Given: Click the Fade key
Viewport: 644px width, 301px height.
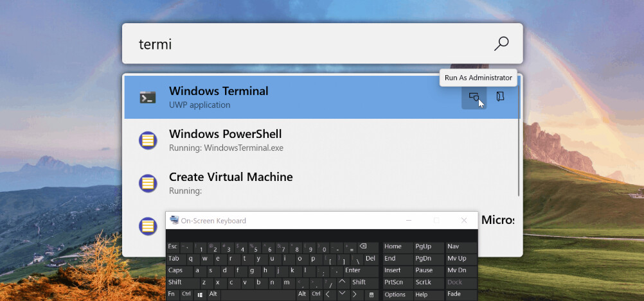Looking at the screenshot, I should [x=461, y=295].
